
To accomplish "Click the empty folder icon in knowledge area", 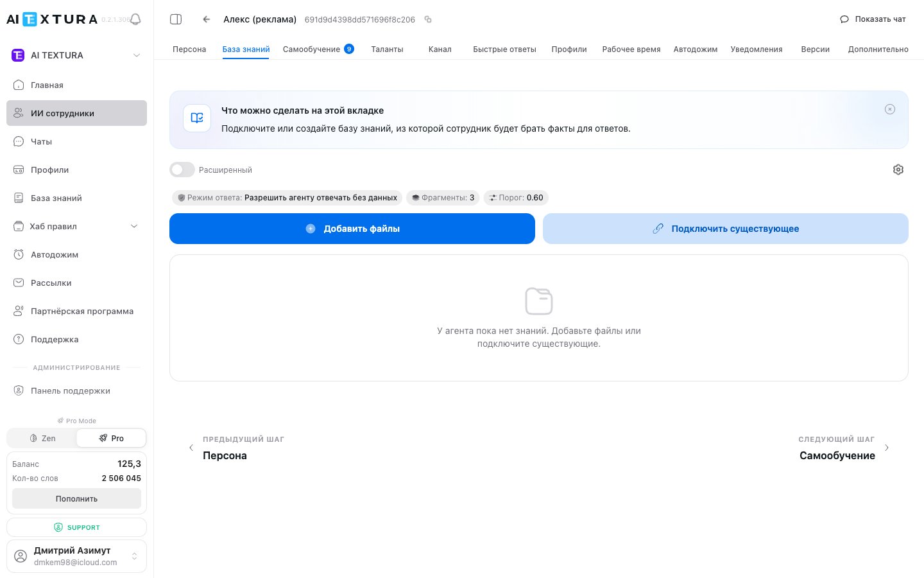I will 539,301.
